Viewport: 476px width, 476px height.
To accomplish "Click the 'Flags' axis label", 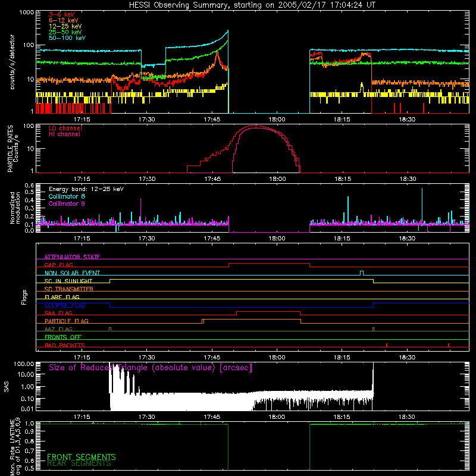I will [x=24, y=297].
